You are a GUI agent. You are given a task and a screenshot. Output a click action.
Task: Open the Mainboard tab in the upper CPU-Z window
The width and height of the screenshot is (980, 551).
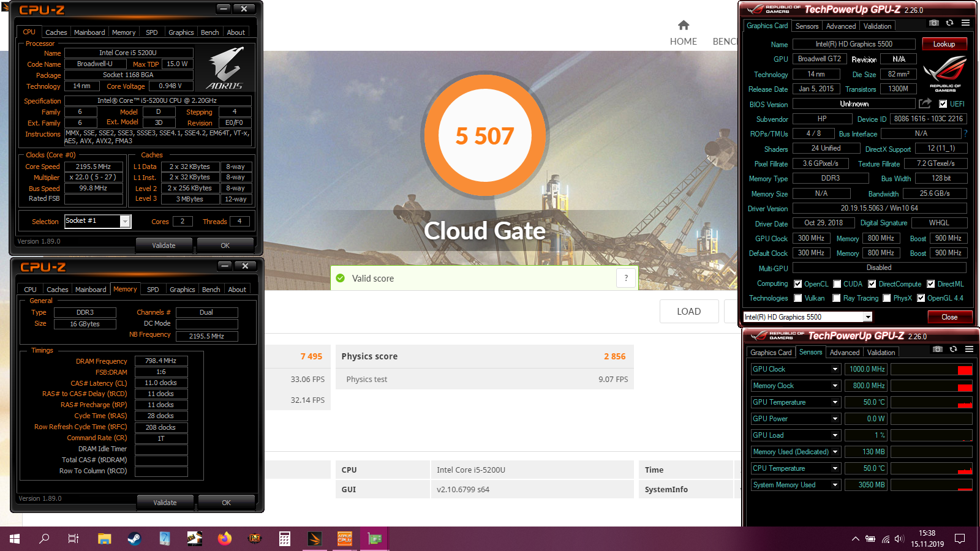(x=89, y=32)
